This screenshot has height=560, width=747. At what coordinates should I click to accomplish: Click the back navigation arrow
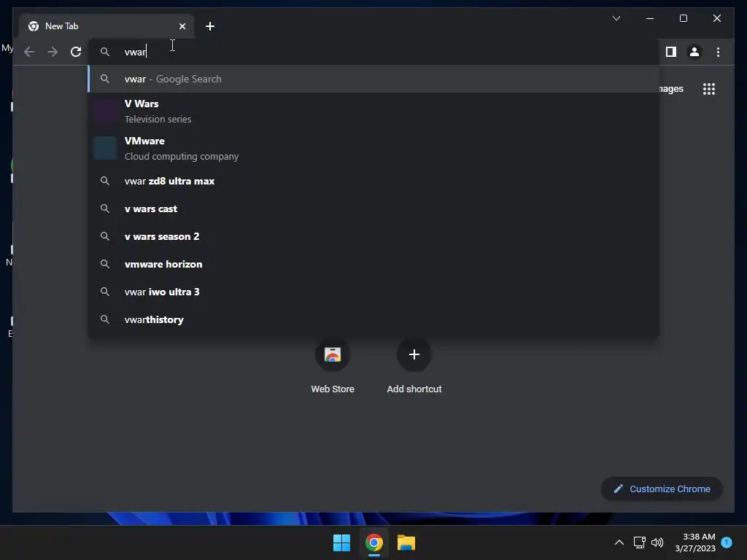[29, 52]
